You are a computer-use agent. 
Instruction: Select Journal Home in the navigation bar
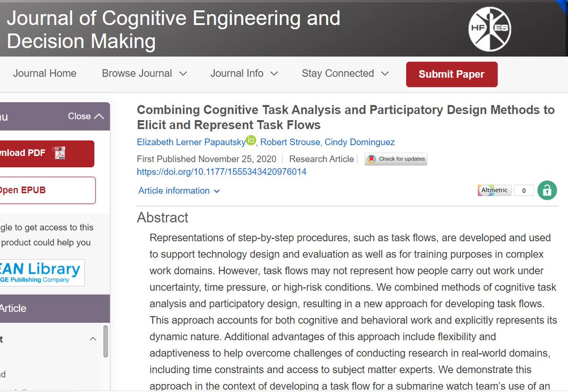click(44, 73)
